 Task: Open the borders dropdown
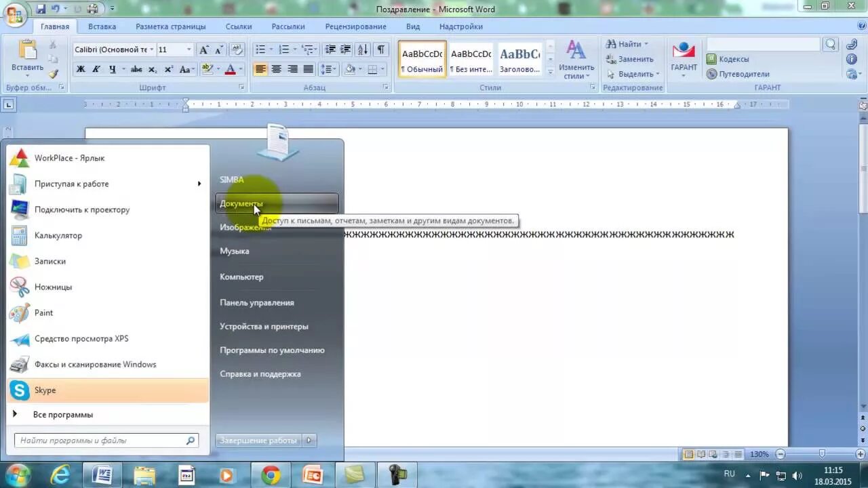tap(382, 69)
